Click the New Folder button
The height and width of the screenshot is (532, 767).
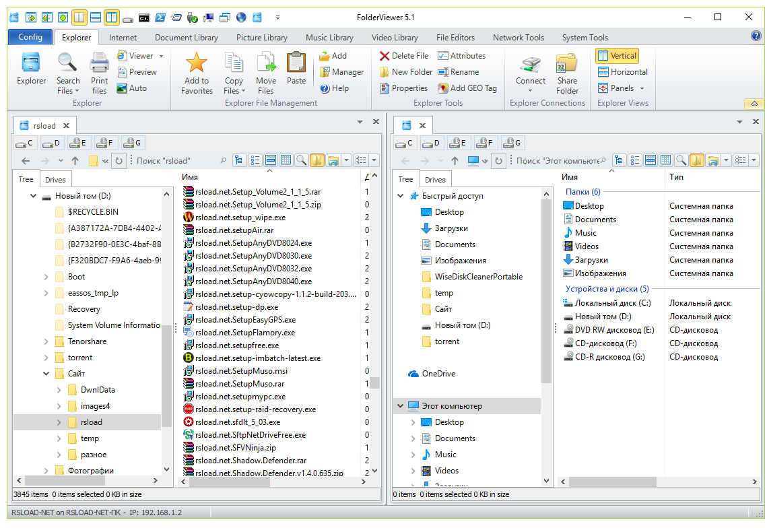click(x=405, y=72)
